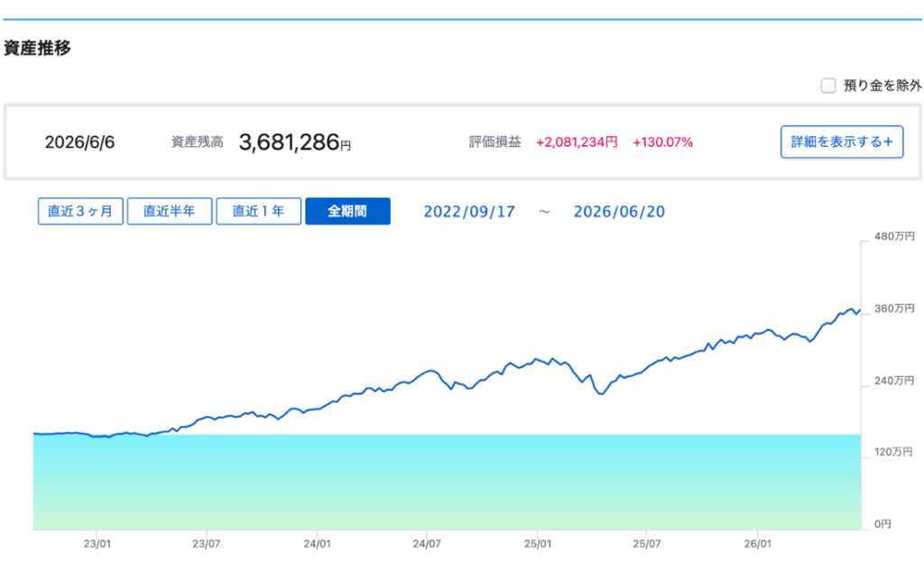This screenshot has width=924, height=588.
Task: Click the 360万円 axis label
Action: pos(894,308)
